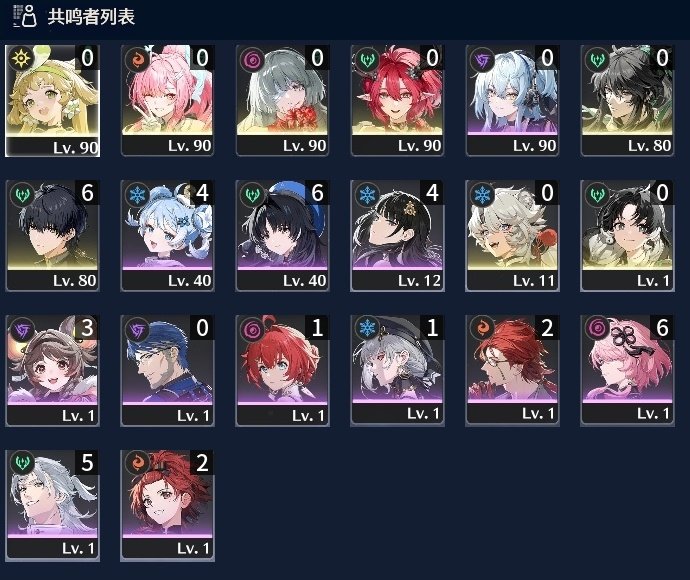Click the Havoc element icon on gray-haired Lv. 90 card

coord(252,59)
